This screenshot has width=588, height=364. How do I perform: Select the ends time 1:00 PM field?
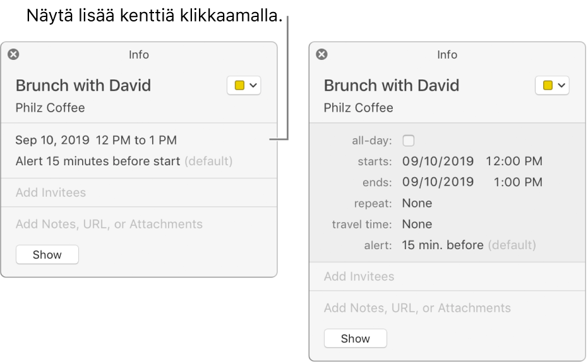518,182
